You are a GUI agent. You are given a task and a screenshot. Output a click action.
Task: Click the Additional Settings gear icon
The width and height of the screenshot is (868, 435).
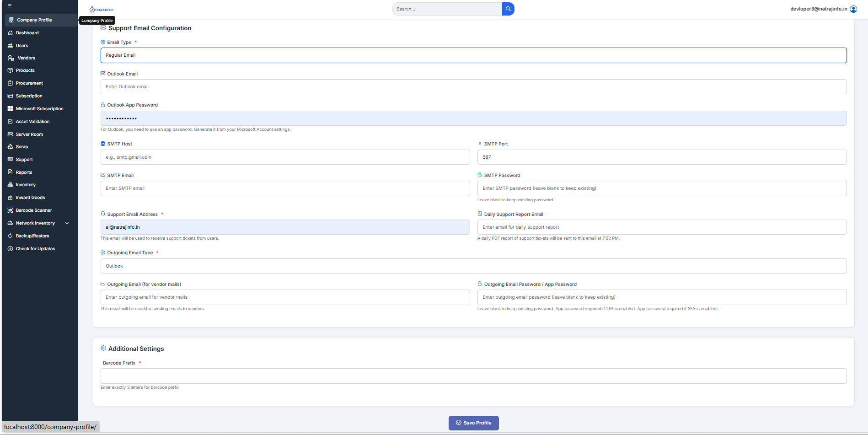[103, 348]
